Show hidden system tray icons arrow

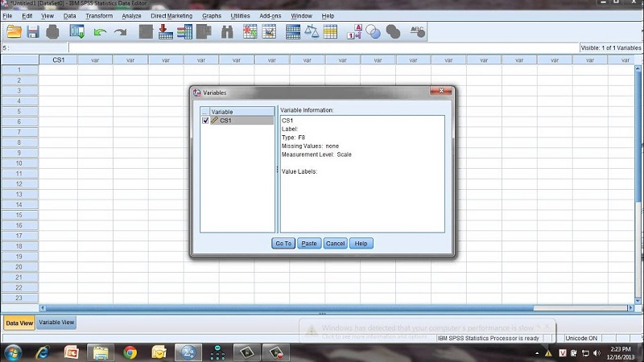click(537, 353)
